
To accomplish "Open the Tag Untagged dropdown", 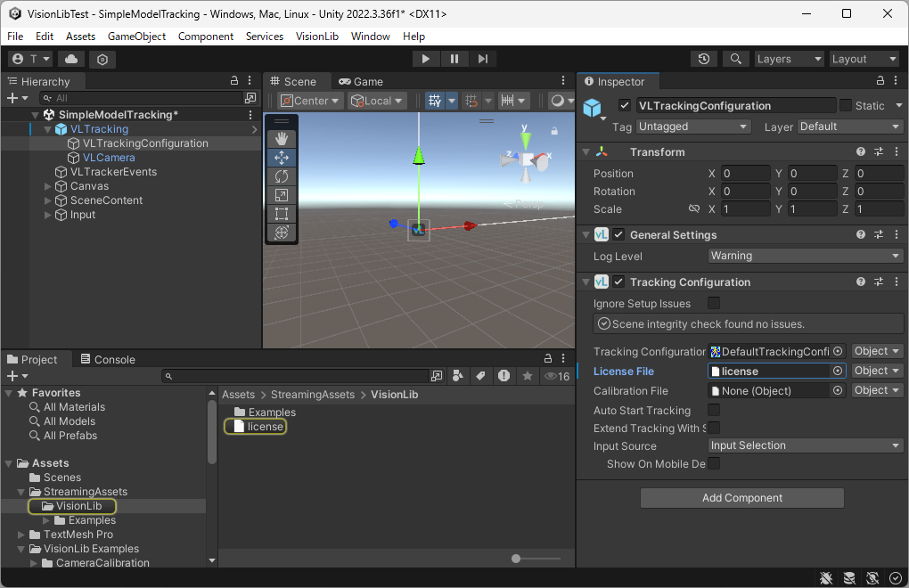I will tap(693, 127).
